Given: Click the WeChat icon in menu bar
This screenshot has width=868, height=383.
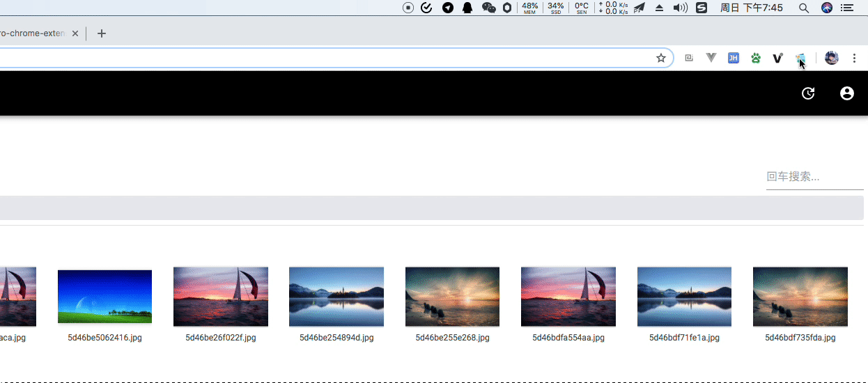Looking at the screenshot, I should [489, 8].
